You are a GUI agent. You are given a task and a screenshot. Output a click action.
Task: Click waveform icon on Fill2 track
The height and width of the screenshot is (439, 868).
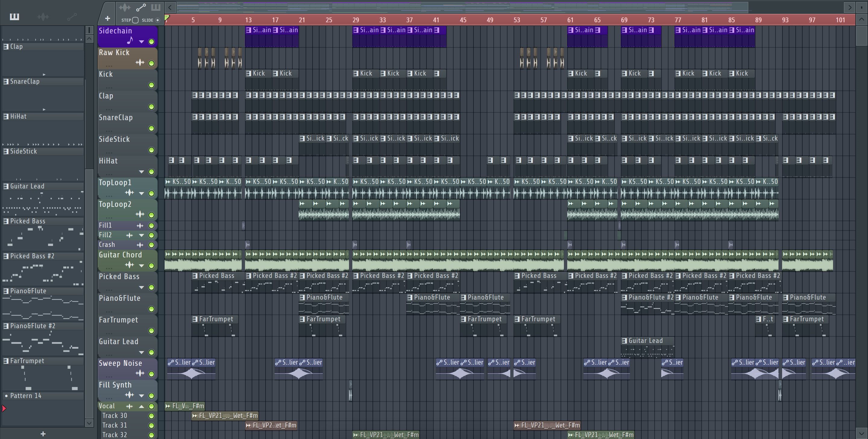pyautogui.click(x=130, y=235)
